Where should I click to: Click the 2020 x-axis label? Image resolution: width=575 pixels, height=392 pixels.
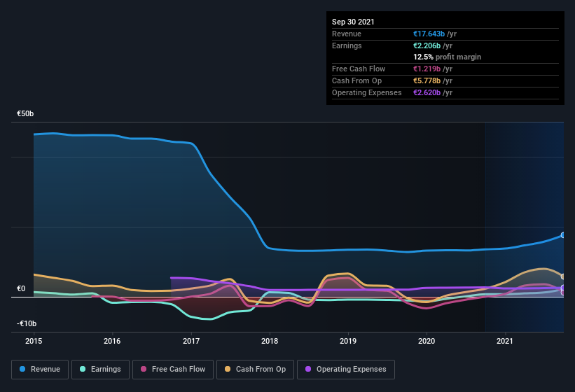click(427, 341)
